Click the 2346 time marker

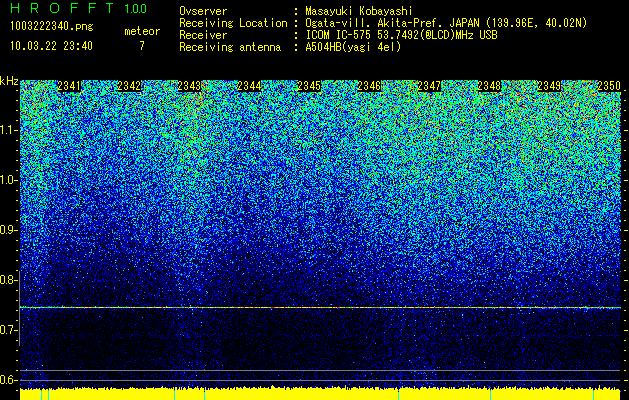(369, 86)
